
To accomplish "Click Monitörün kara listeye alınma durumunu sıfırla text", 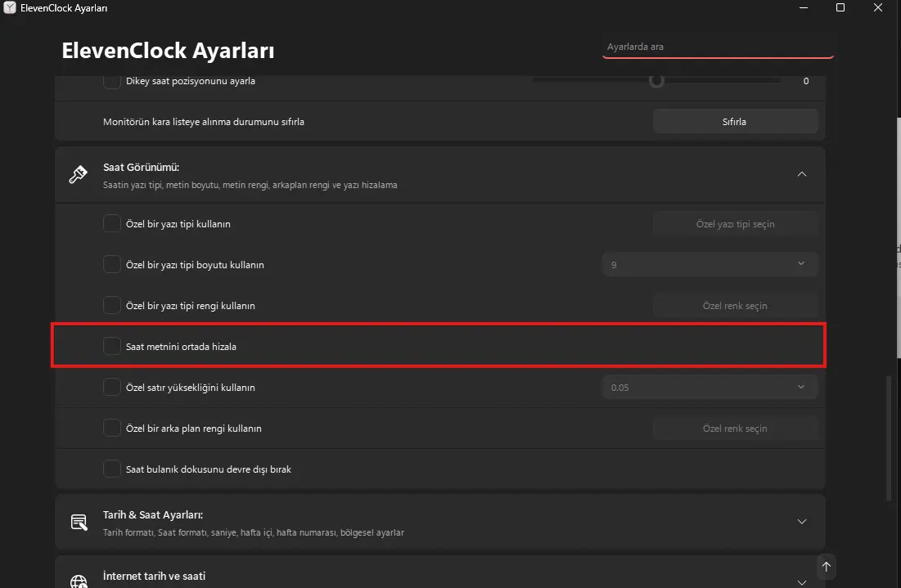I will coord(204,122).
